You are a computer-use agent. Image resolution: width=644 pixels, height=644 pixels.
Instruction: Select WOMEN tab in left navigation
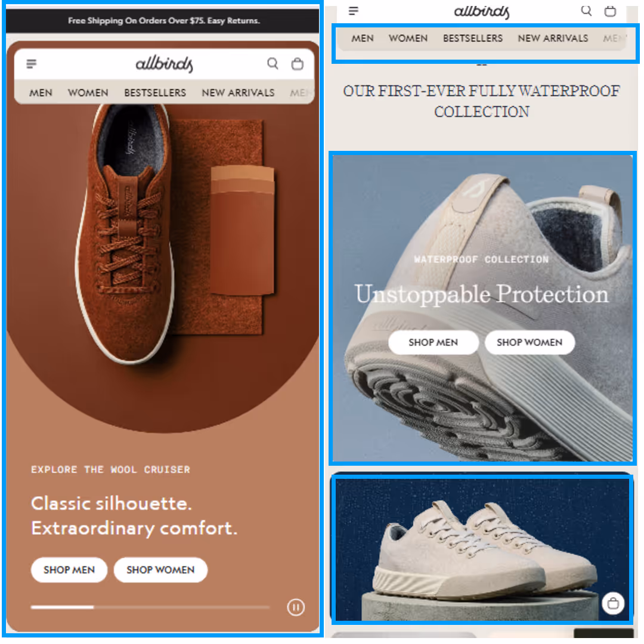[88, 93]
